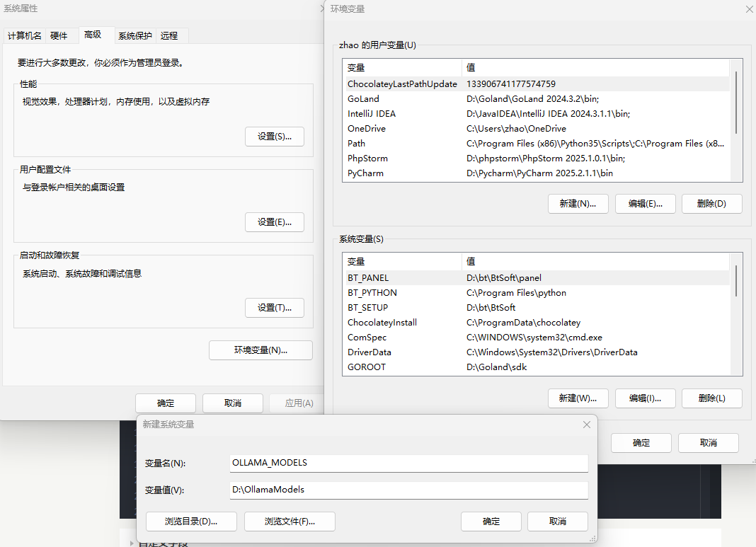Close the 环境变量 window
This screenshot has height=547, width=756.
[x=749, y=9]
